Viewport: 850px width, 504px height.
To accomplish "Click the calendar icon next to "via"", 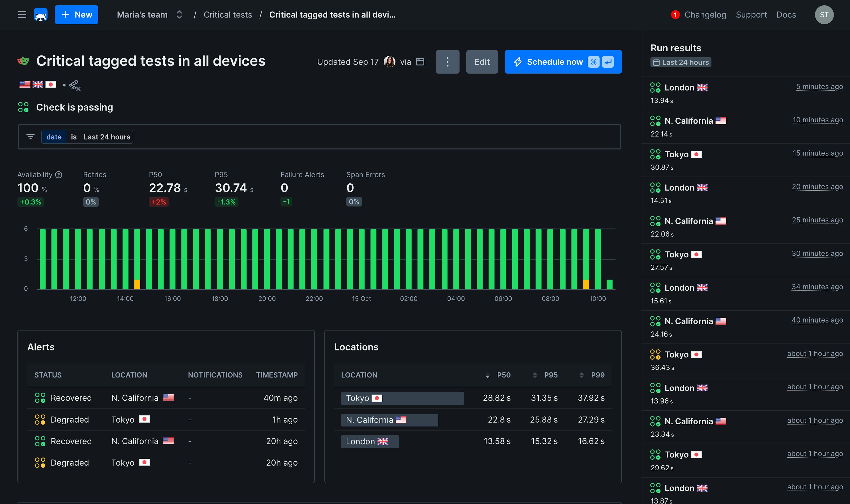I will (x=420, y=62).
